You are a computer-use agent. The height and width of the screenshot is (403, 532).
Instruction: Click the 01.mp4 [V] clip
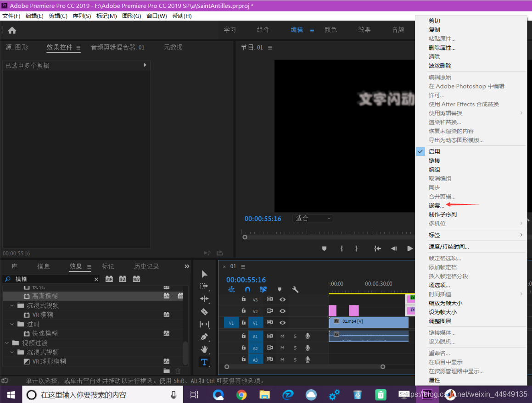pos(369,322)
